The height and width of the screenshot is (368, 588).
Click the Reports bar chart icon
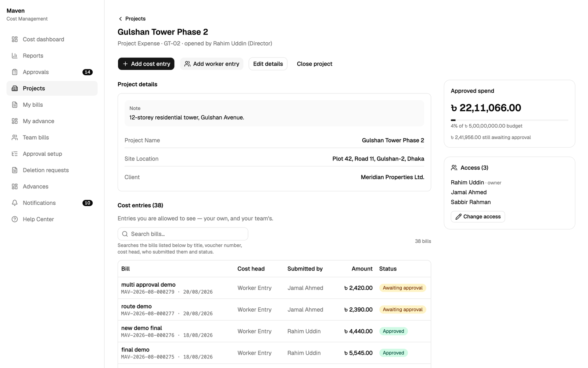pyautogui.click(x=15, y=56)
